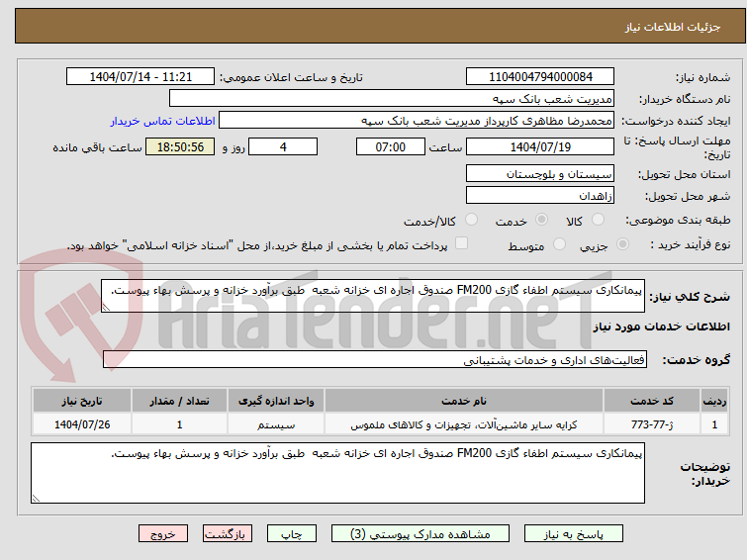Screen dimensions: 747x560
Task: Click the resize handle of شرح کلی نیاز box
Action: click(106, 308)
